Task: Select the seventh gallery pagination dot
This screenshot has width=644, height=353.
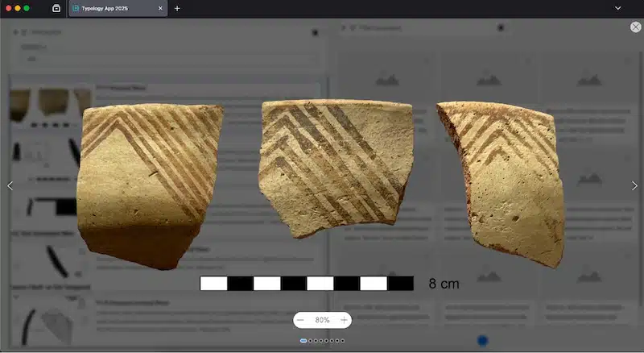Action: pos(337,341)
